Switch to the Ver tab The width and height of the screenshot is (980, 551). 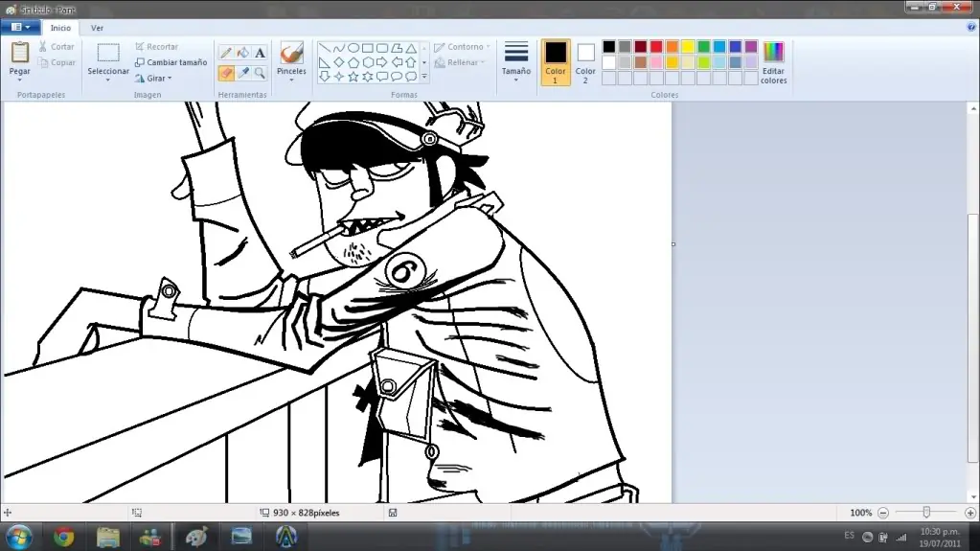pos(97,28)
